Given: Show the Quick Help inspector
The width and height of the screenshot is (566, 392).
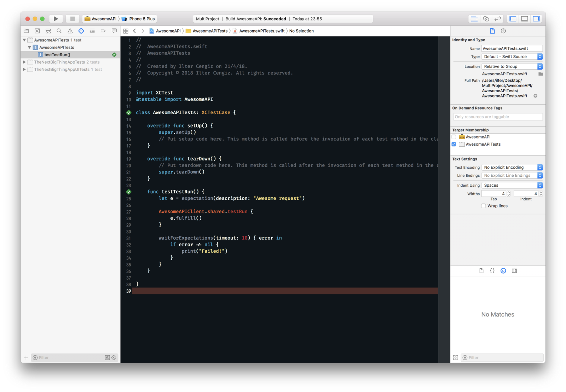Looking at the screenshot, I should pos(503,31).
